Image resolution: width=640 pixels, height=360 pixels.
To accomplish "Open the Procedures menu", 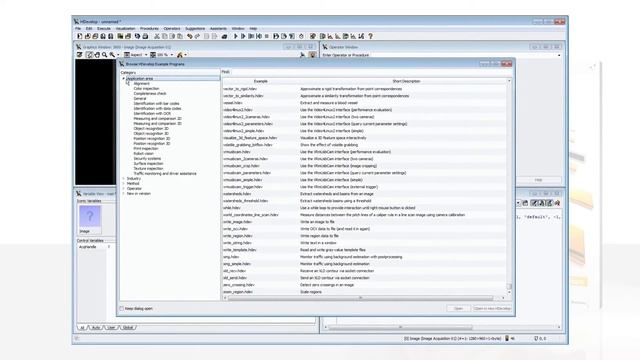I will (x=149, y=29).
